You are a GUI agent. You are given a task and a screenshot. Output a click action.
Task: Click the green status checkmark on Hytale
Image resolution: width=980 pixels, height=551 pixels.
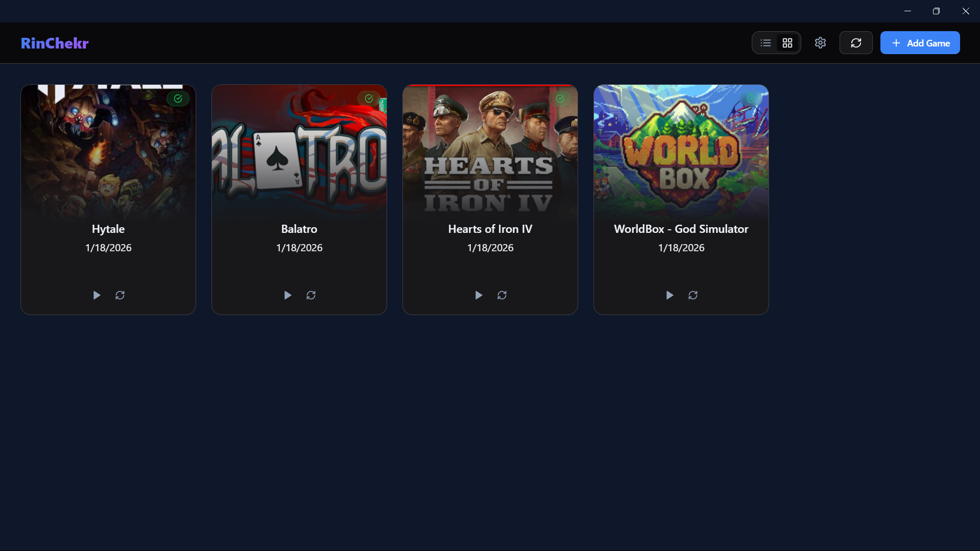[x=178, y=99]
